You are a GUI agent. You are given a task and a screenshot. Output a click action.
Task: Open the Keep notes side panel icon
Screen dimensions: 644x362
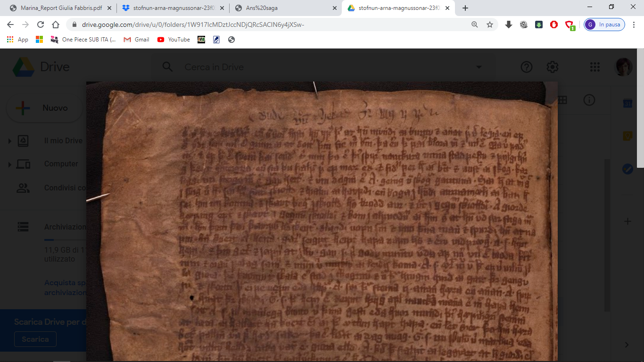(x=627, y=136)
